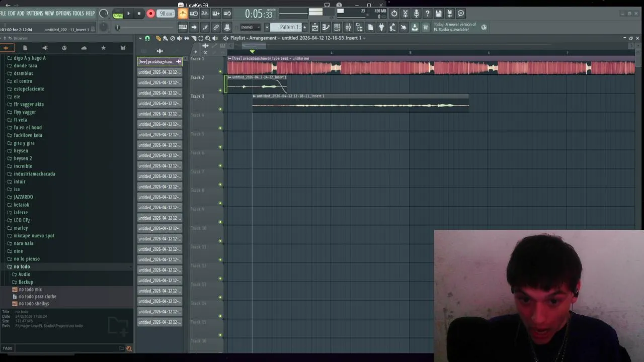Open the EDIT menu
The width and height of the screenshot is (644, 362).
coord(12,14)
